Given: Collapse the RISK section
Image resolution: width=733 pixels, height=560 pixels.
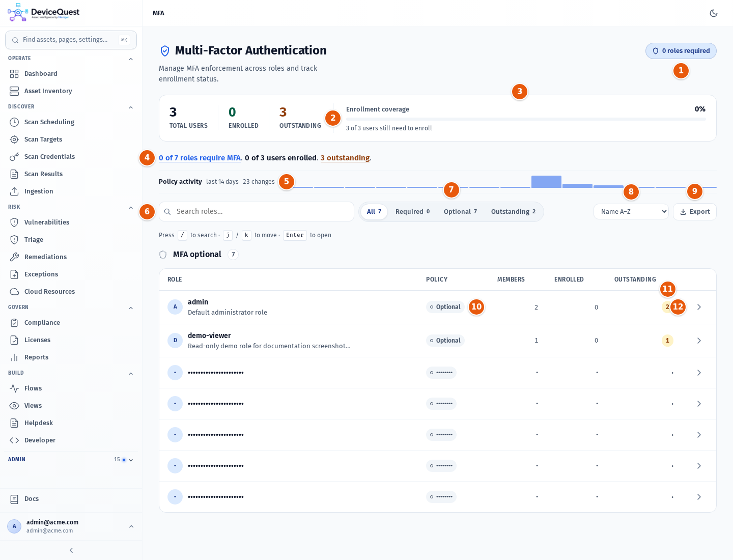Looking at the screenshot, I should coord(131,208).
